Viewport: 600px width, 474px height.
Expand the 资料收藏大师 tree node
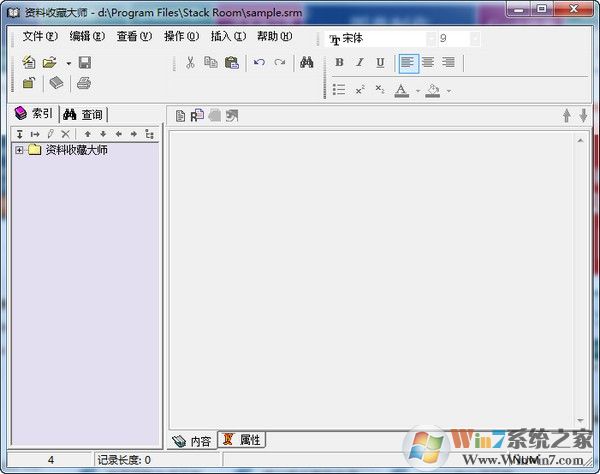pyautogui.click(x=19, y=150)
